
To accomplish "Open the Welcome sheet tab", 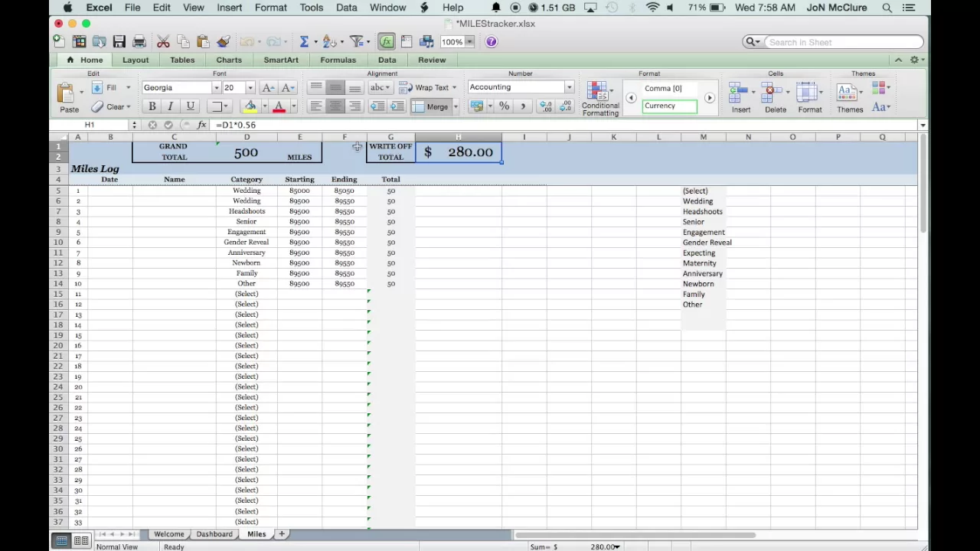I will [168, 534].
